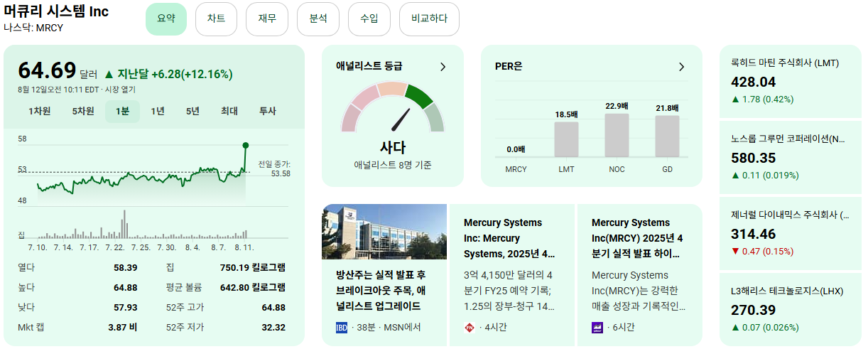The width and height of the screenshot is (868, 349).
Task: Click the Mkt 캡 value 3.87 비
Action: click(x=123, y=327)
